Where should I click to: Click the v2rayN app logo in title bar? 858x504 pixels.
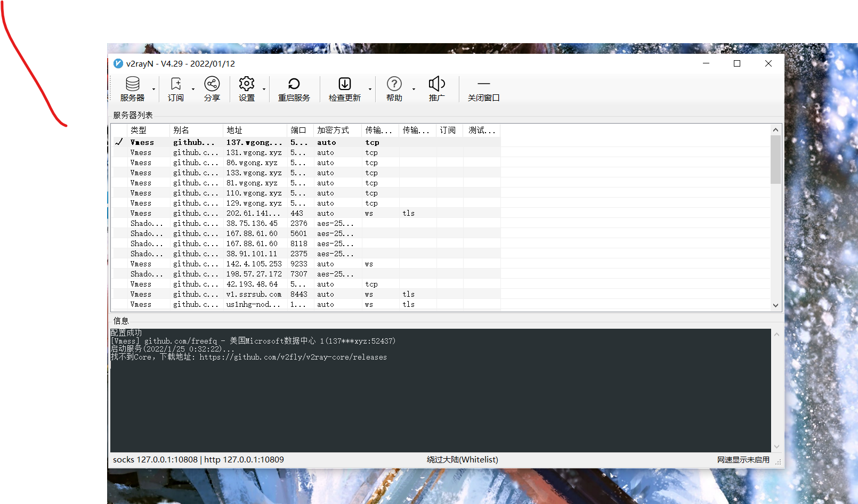click(118, 63)
